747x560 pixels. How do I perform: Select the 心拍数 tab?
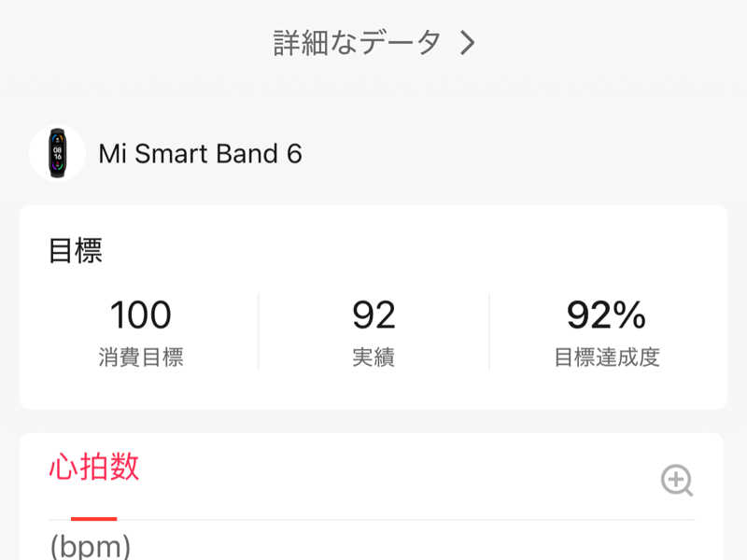coord(94,467)
